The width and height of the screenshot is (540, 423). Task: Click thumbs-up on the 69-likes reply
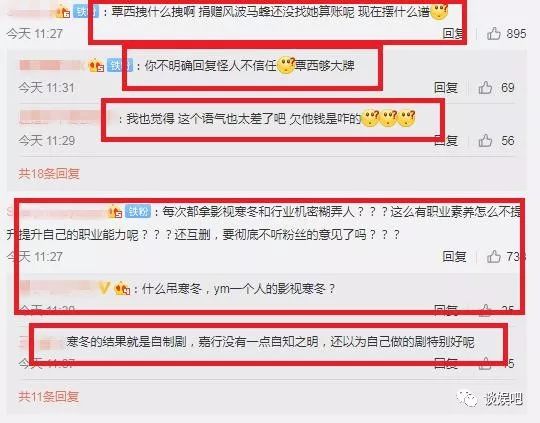tap(485, 87)
